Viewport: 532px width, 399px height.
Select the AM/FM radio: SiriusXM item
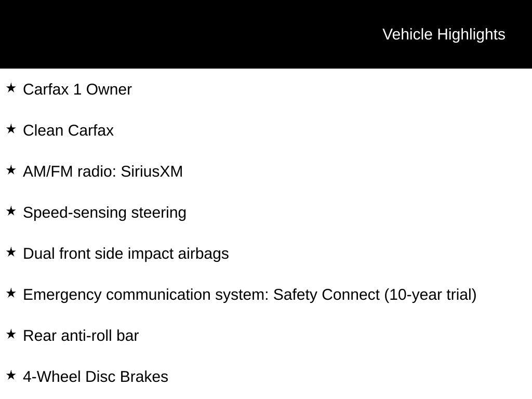pyautogui.click(x=103, y=171)
